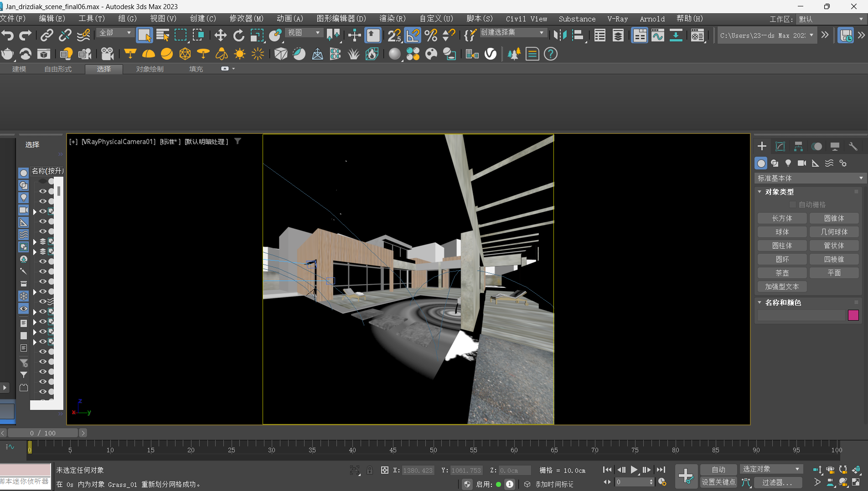Switch to the 自由形式 ribbon tab
This screenshot has height=491, width=868.
point(58,69)
